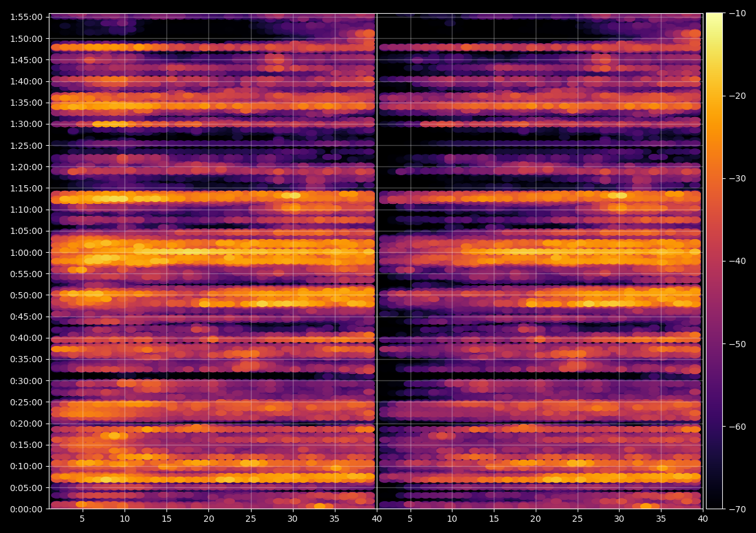Click x-axis label 25 under left heatmap
Screen dimensions: 756x533
[x=250, y=519]
